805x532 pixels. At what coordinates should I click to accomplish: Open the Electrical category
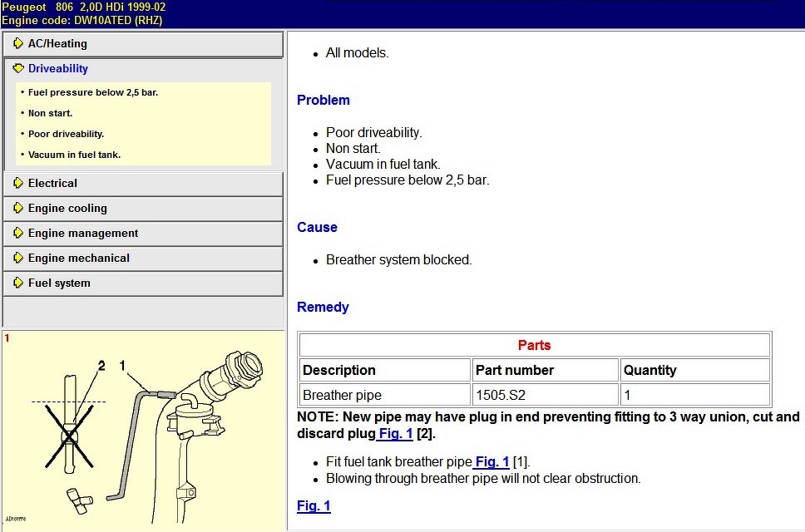point(143,184)
